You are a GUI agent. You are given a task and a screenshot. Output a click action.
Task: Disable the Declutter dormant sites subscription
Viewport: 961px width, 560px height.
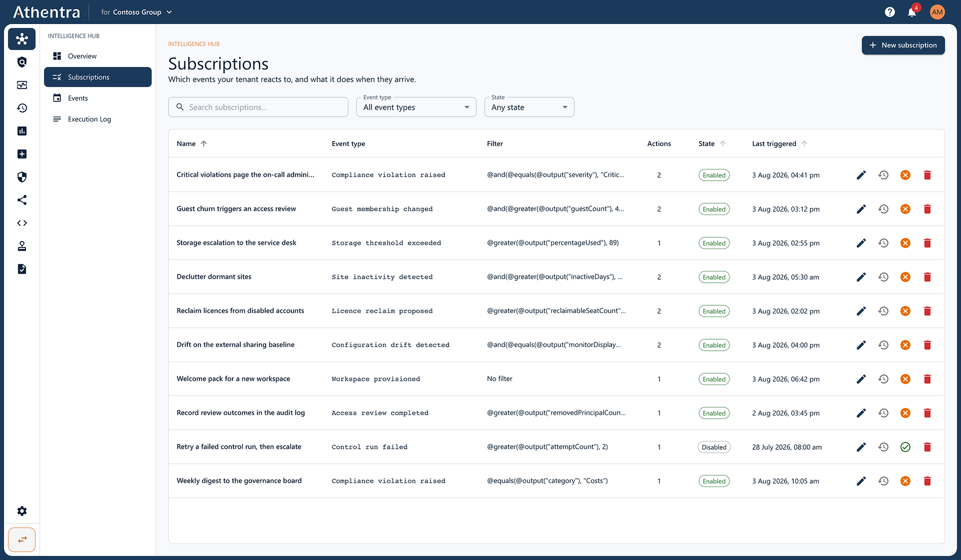tap(905, 277)
